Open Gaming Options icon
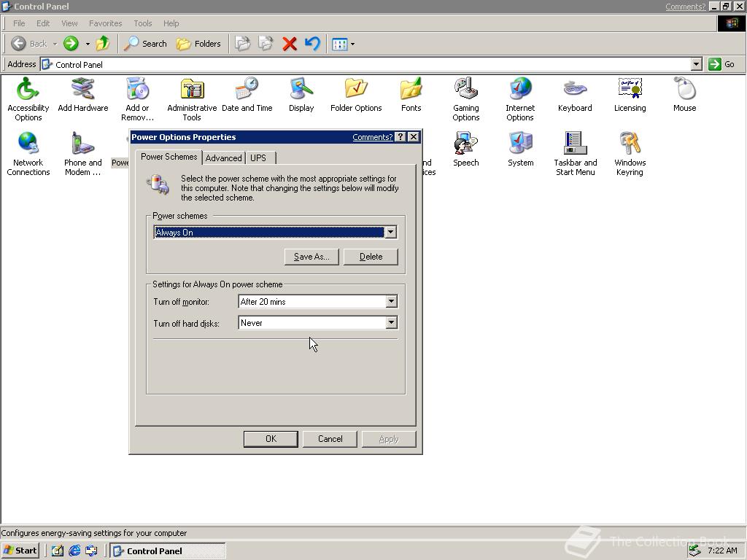Image resolution: width=747 pixels, height=560 pixels. point(466,99)
